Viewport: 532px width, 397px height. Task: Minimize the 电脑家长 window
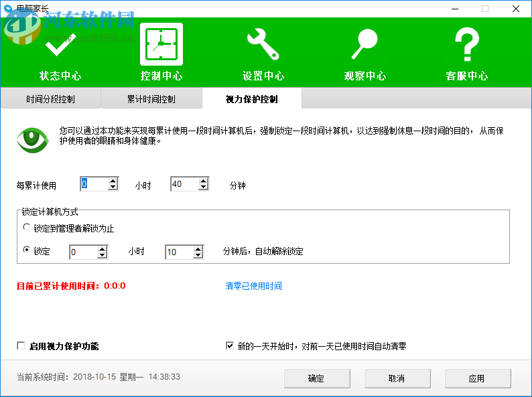coord(455,9)
